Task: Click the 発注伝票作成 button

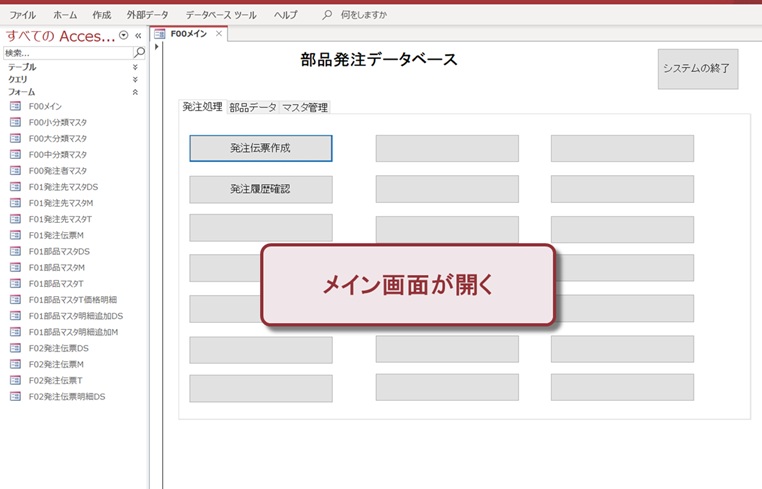Action: coord(260,148)
